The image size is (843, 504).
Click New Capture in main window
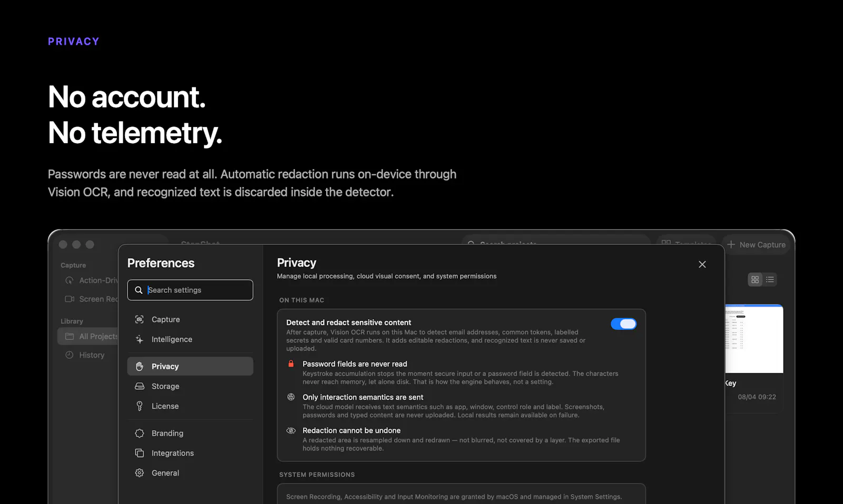(756, 245)
